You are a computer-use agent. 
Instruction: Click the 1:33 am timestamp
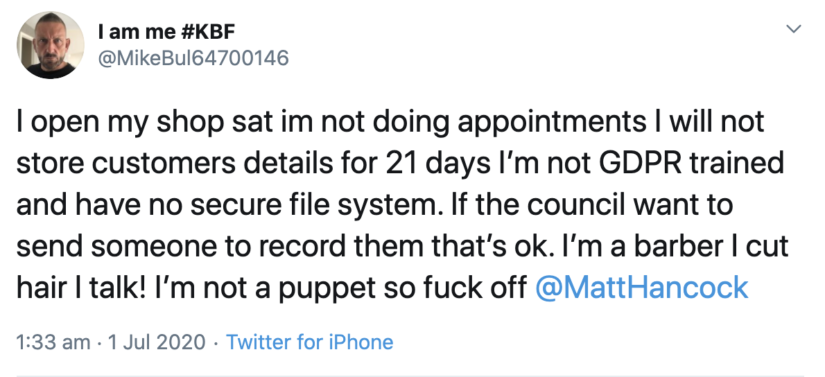[x=53, y=342]
